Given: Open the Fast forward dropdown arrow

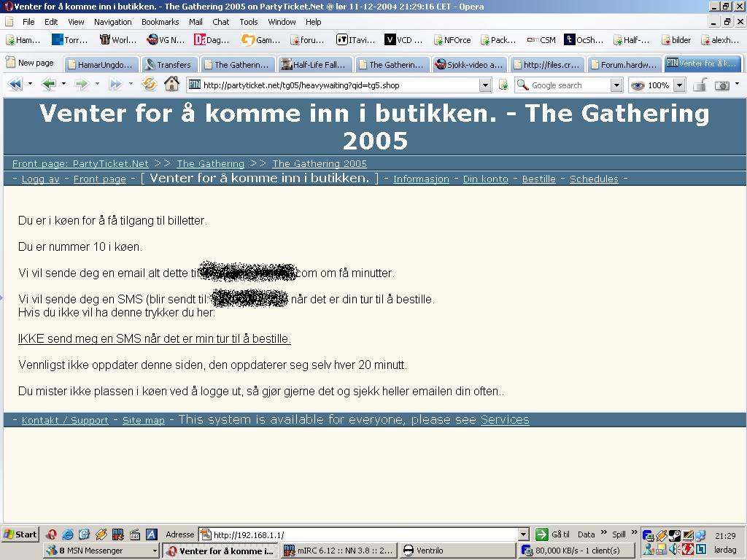Looking at the screenshot, I should point(131,84).
